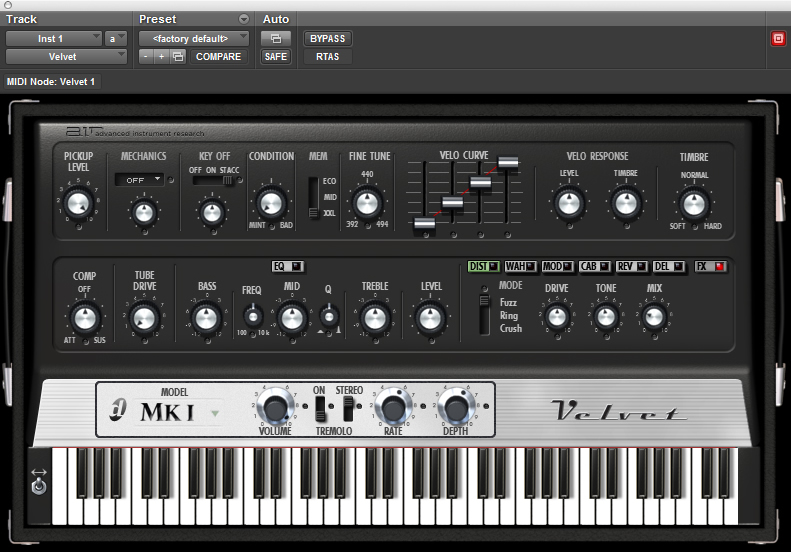Click the Timbre Soft-Hard knob
The height and width of the screenshot is (552, 791).
pyautogui.click(x=694, y=204)
